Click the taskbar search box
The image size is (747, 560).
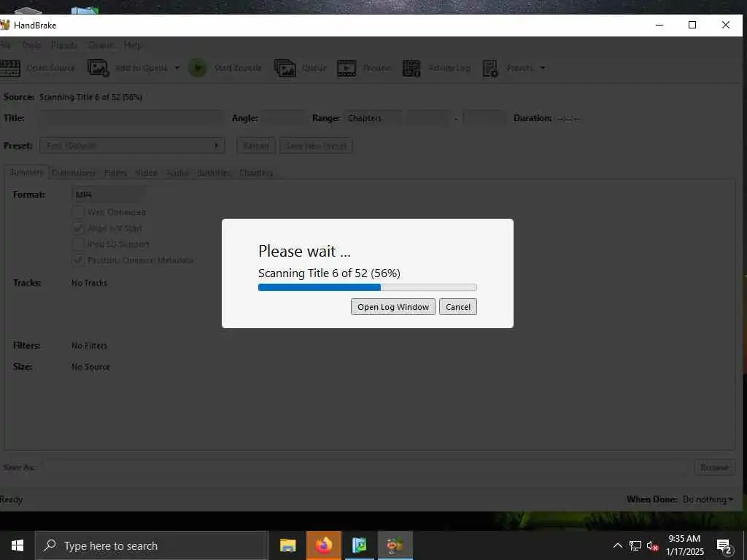(152, 545)
